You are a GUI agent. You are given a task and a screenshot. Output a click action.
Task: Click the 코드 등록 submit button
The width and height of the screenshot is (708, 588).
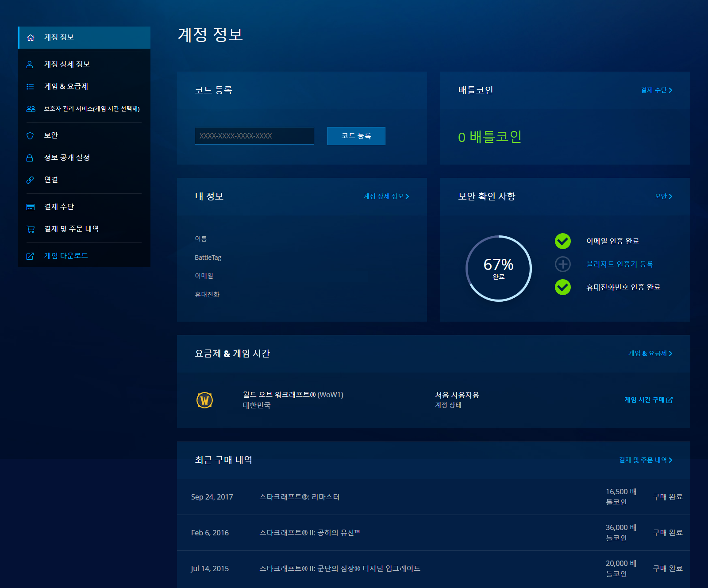tap(356, 136)
